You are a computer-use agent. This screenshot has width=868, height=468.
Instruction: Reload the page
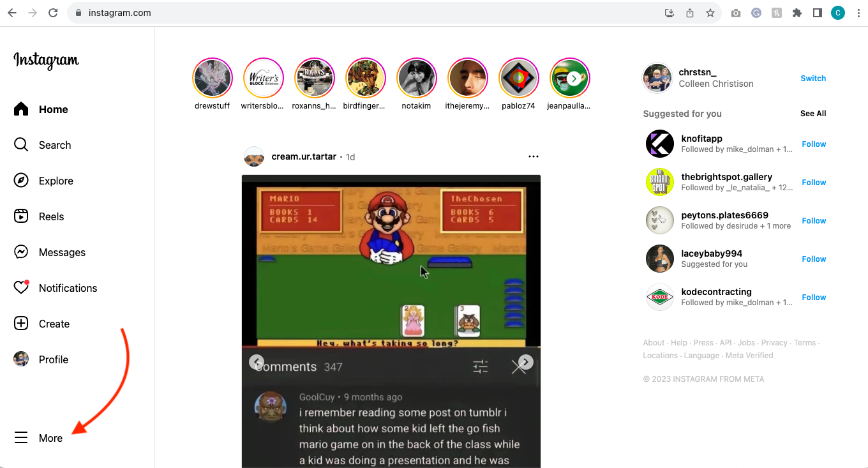(x=53, y=13)
